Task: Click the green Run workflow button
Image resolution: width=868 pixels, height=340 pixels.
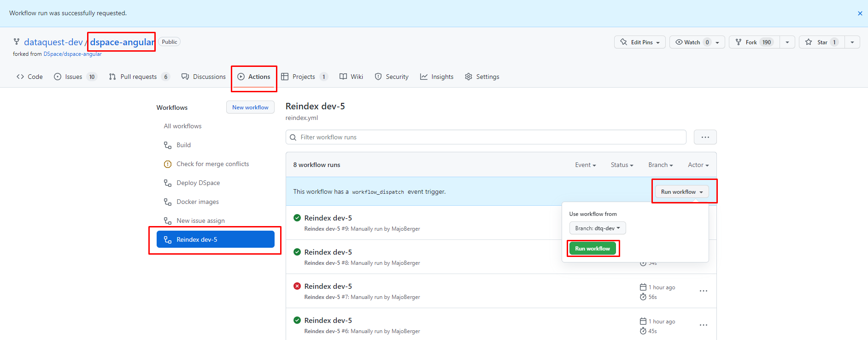Action: point(592,248)
